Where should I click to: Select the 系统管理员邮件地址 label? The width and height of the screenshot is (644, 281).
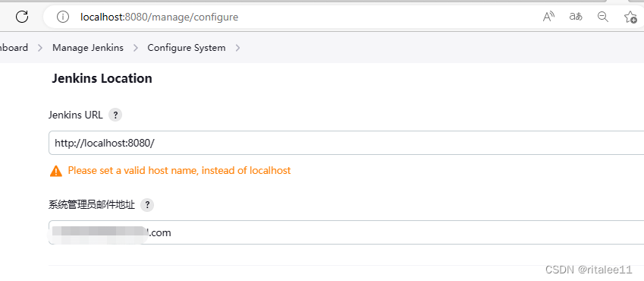point(92,205)
